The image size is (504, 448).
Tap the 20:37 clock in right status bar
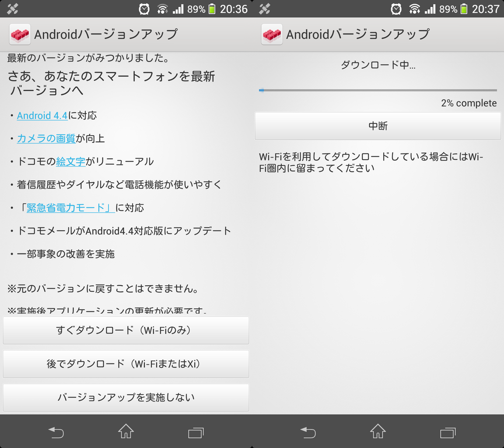pos(486,9)
